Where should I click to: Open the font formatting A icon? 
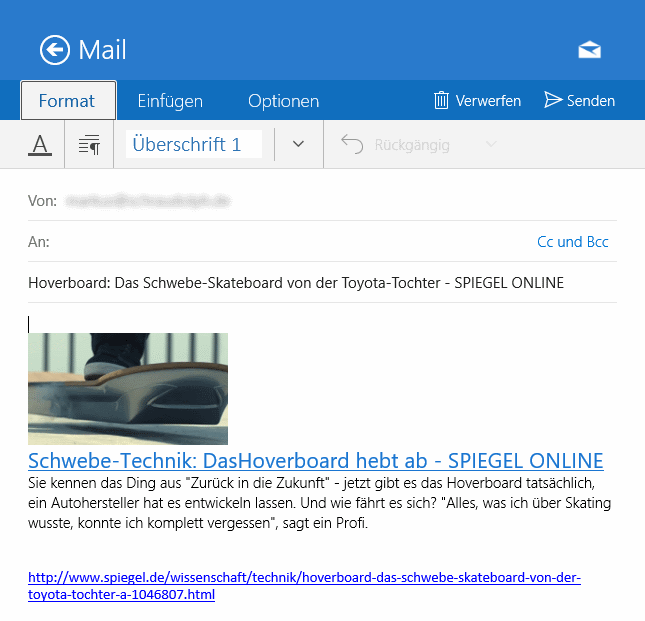40,145
